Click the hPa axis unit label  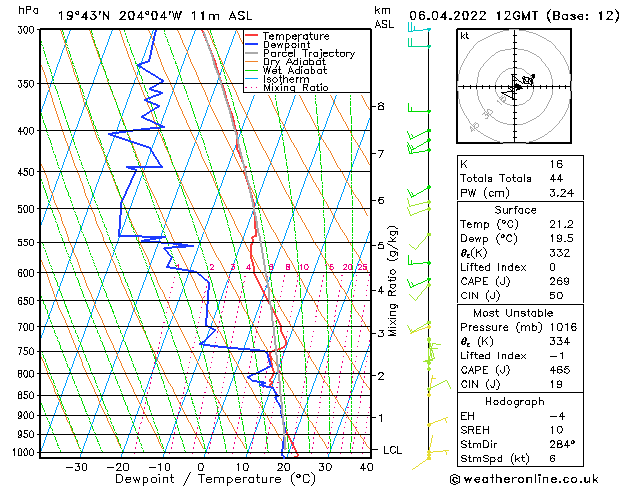click(28, 11)
